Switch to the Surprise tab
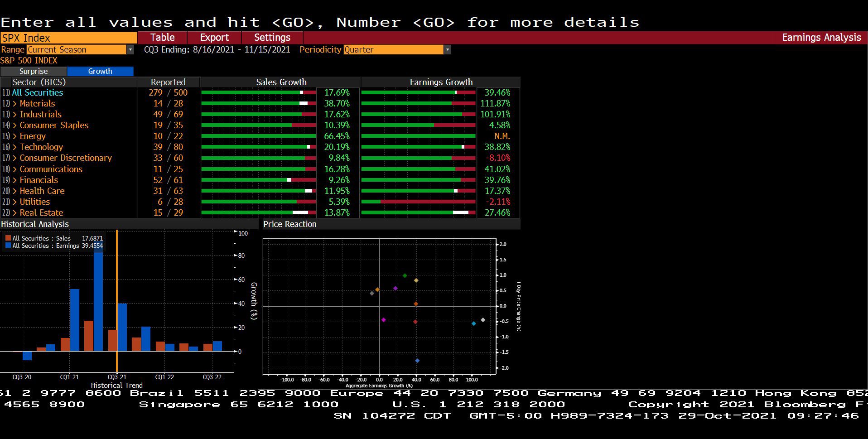 point(34,71)
